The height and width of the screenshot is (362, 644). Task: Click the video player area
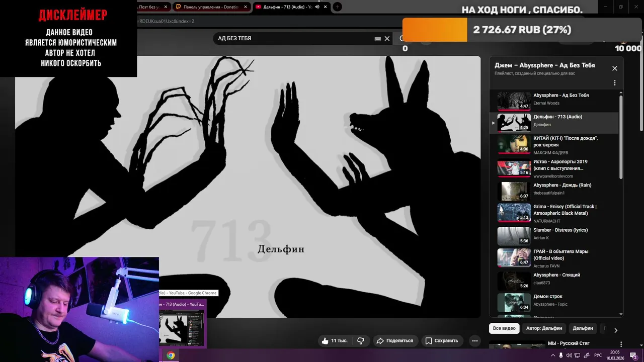[x=248, y=187]
